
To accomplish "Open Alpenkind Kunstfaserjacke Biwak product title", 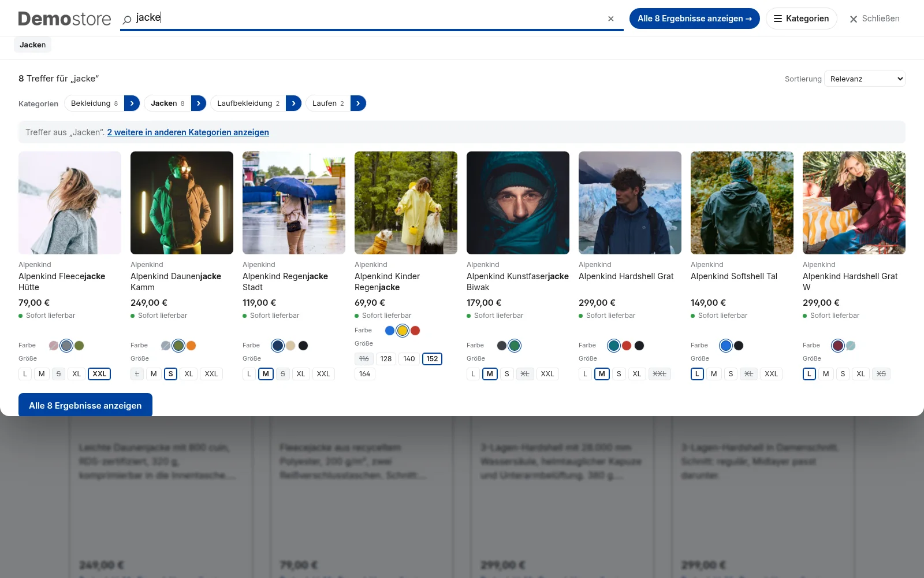I will point(517,281).
